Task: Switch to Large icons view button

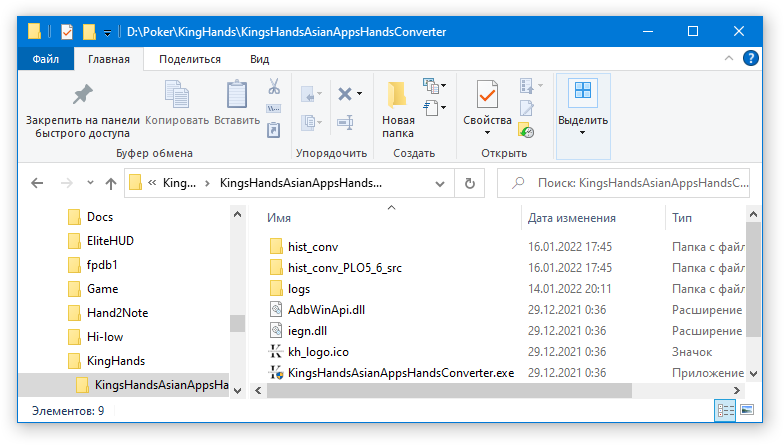Action: click(747, 410)
